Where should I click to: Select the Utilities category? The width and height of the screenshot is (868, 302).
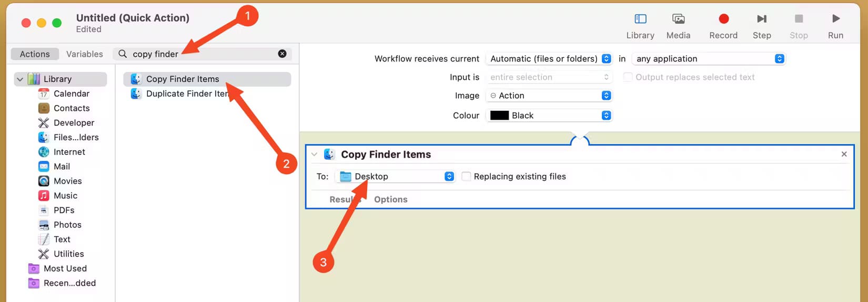click(68, 254)
